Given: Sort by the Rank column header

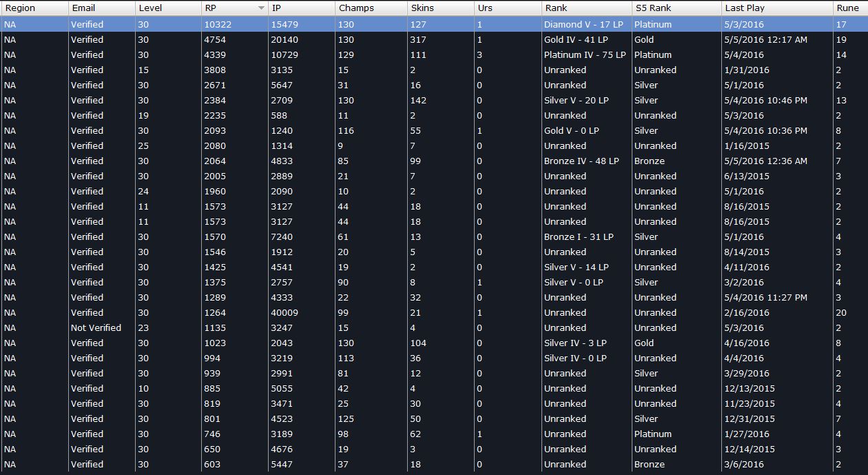Looking at the screenshot, I should [x=587, y=8].
